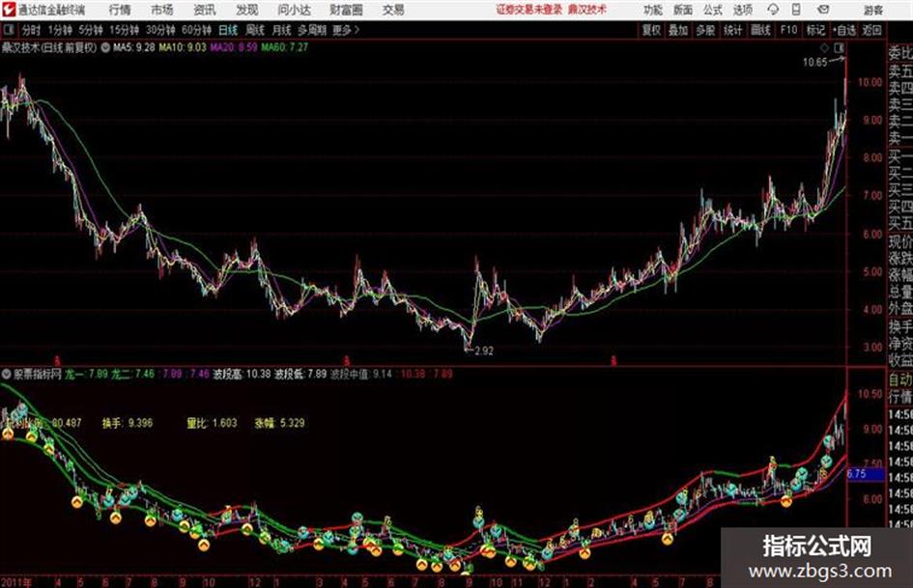The image size is (913, 588).
Task: Click the diamond icon at chart top-right
Action: 824,47
